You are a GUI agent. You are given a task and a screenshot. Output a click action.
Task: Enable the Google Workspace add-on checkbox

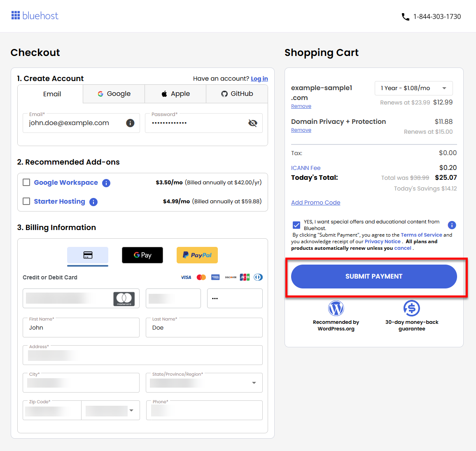[x=26, y=182]
